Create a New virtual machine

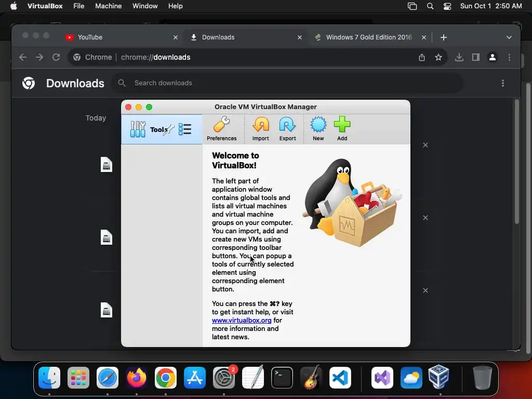point(318,129)
